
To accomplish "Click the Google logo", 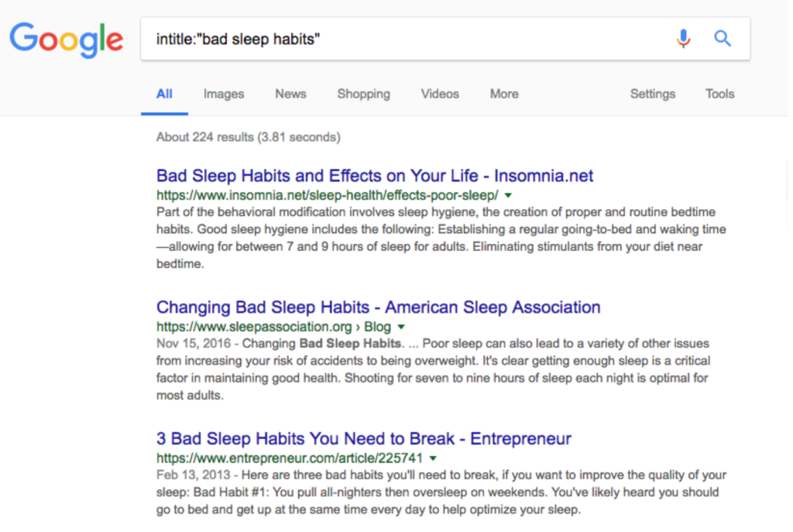I will (67, 39).
